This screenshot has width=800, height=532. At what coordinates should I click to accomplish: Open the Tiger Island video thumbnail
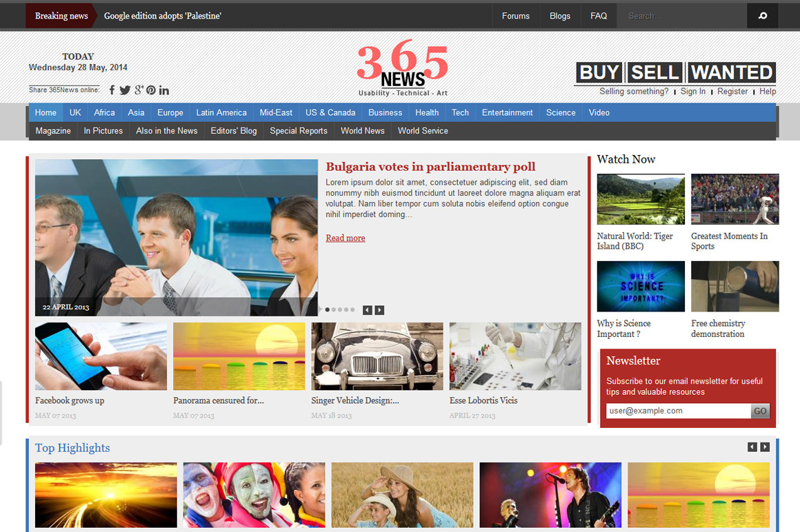pyautogui.click(x=641, y=199)
